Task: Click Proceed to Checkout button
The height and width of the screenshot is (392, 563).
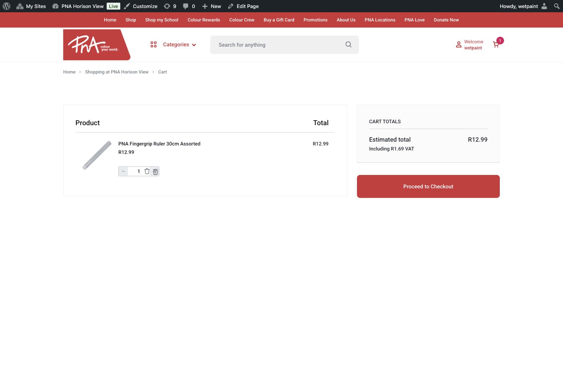Action: click(x=428, y=186)
